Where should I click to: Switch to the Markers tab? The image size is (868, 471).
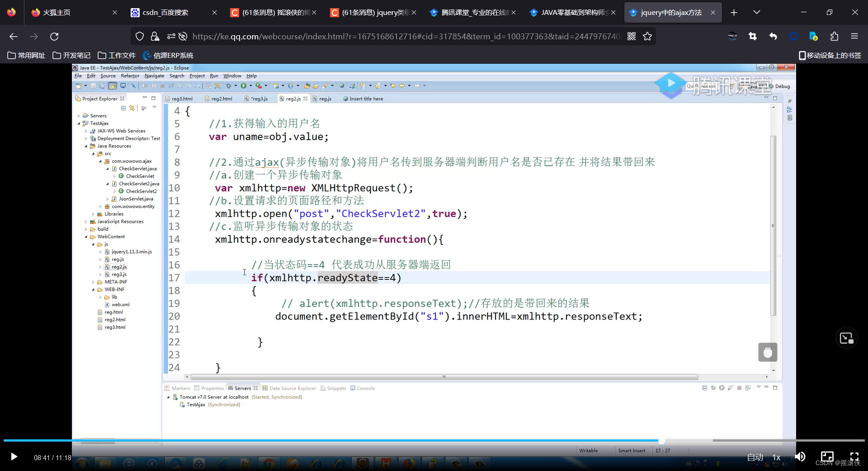[178, 388]
